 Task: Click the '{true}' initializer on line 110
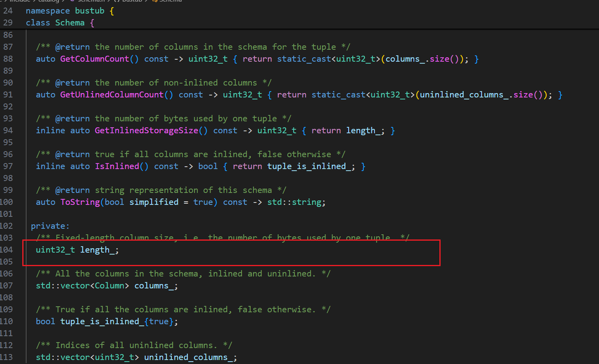(x=159, y=321)
